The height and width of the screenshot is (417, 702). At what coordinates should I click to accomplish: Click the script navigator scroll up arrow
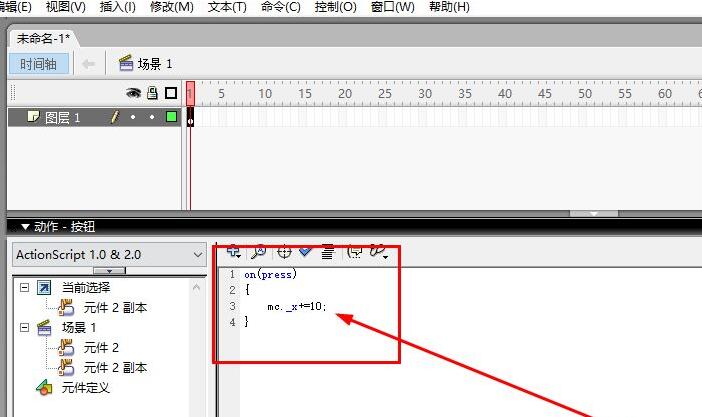[196, 287]
